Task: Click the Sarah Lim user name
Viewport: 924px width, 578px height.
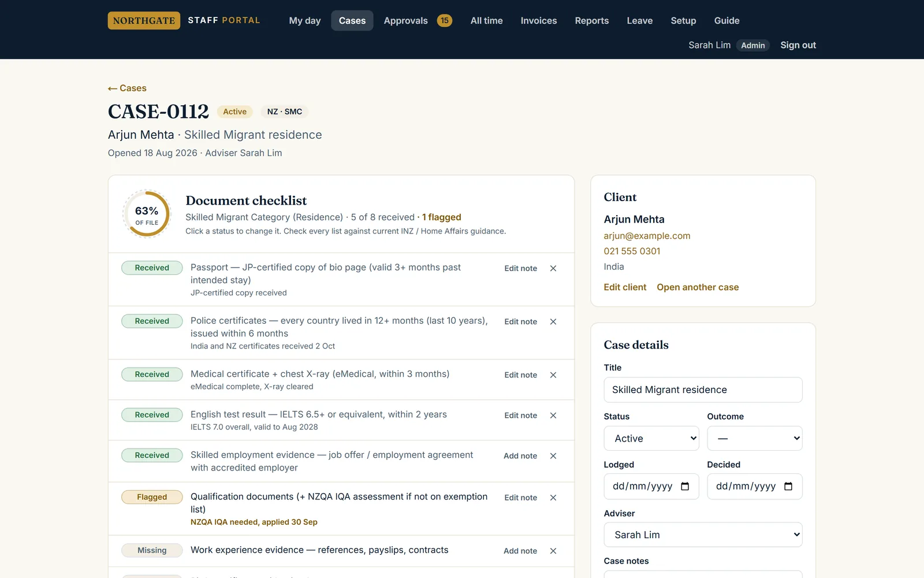Action: pos(709,45)
